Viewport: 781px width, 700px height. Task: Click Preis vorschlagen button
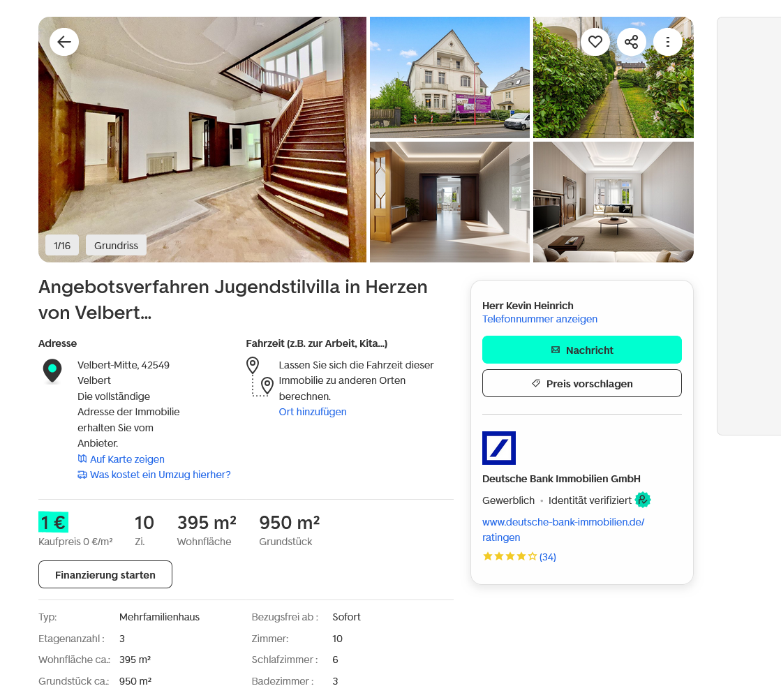click(x=582, y=383)
